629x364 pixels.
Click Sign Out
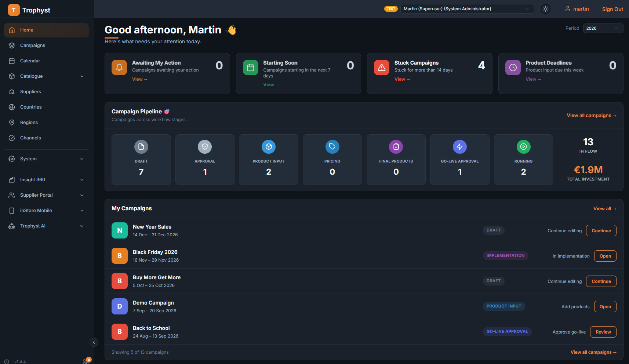(612, 9)
